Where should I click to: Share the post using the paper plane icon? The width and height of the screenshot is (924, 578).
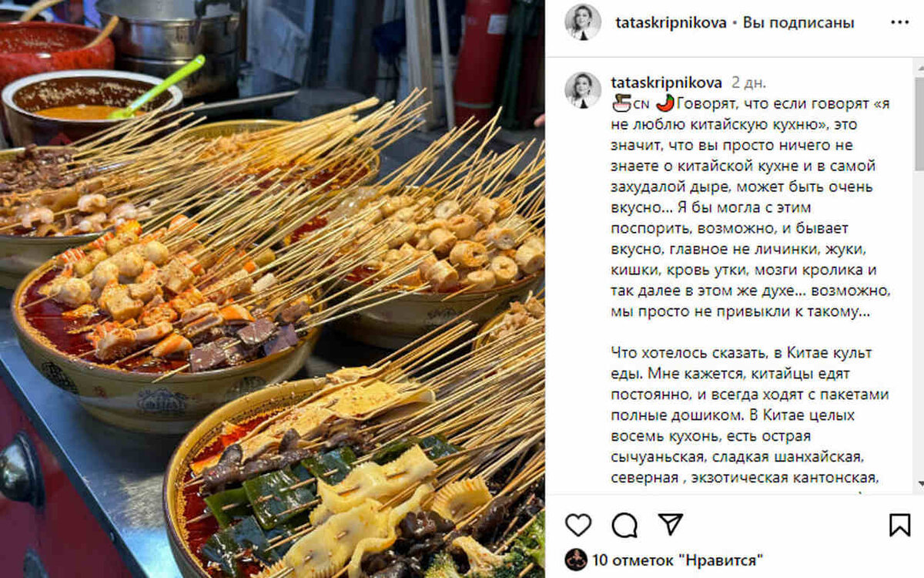click(671, 524)
